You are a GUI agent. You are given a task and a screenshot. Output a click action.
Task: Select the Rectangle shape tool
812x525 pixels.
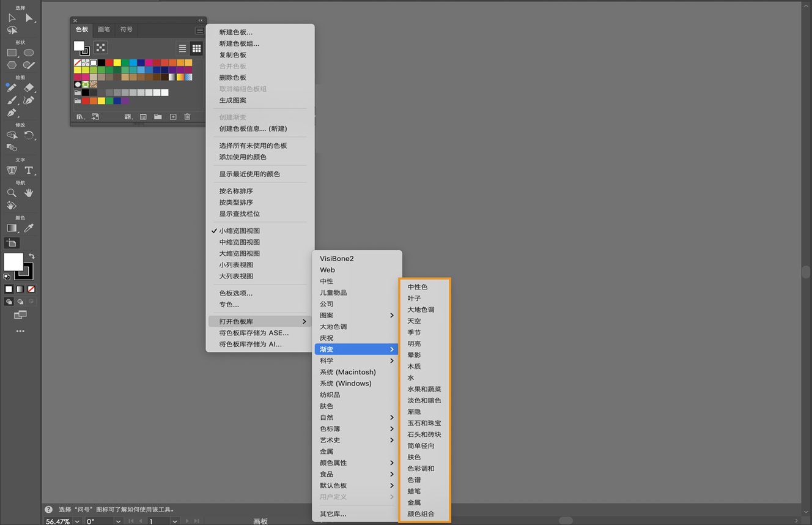(12, 53)
